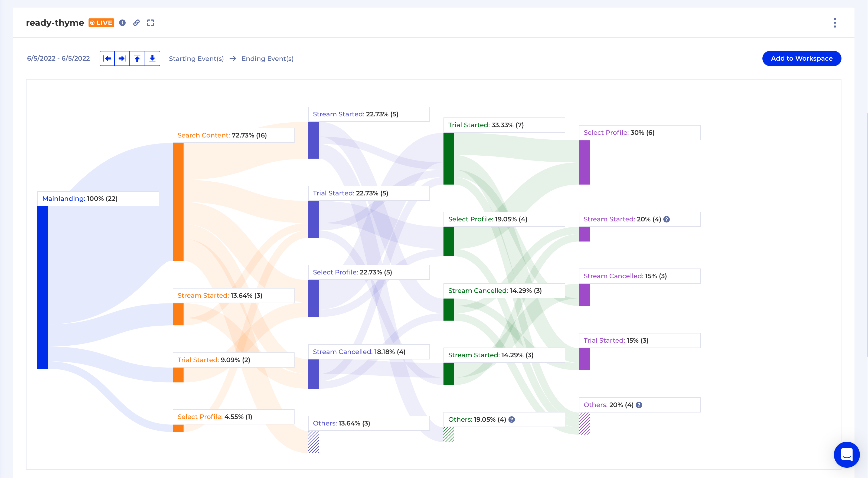The height and width of the screenshot is (478, 868).
Task: Click the upward arrow-to-bar icon
Action: click(x=137, y=59)
